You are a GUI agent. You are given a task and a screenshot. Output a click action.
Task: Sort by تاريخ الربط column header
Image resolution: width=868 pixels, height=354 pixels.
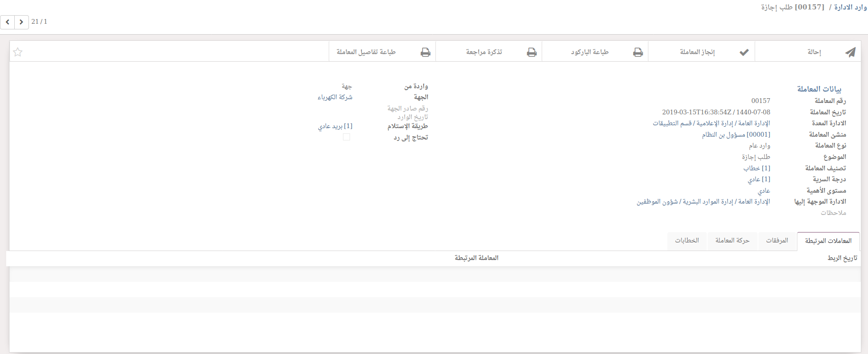click(842, 258)
